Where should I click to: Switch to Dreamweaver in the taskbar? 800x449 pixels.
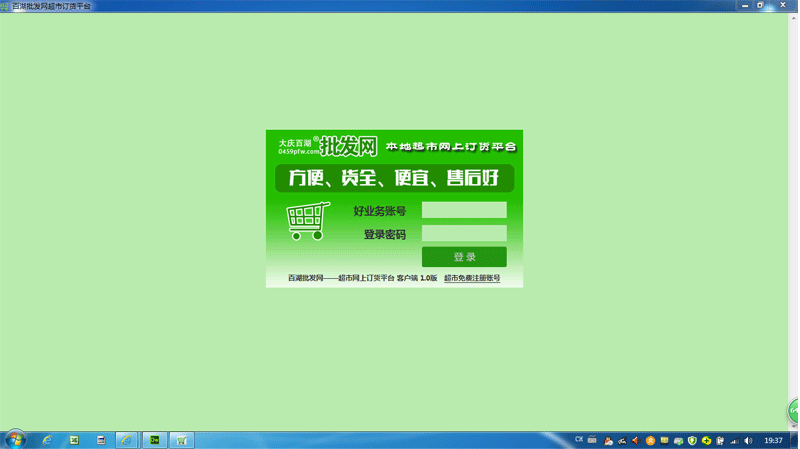[x=154, y=440]
